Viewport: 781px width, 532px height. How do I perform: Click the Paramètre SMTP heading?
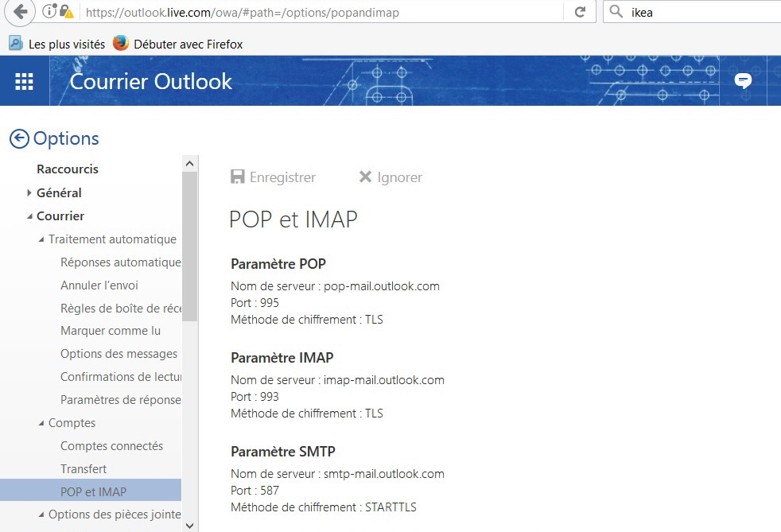pyautogui.click(x=283, y=452)
